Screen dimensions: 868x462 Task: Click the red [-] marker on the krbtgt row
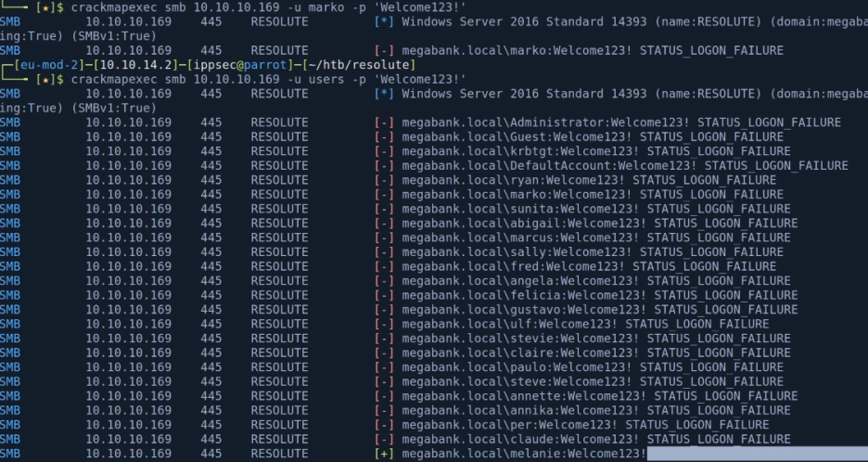384,151
